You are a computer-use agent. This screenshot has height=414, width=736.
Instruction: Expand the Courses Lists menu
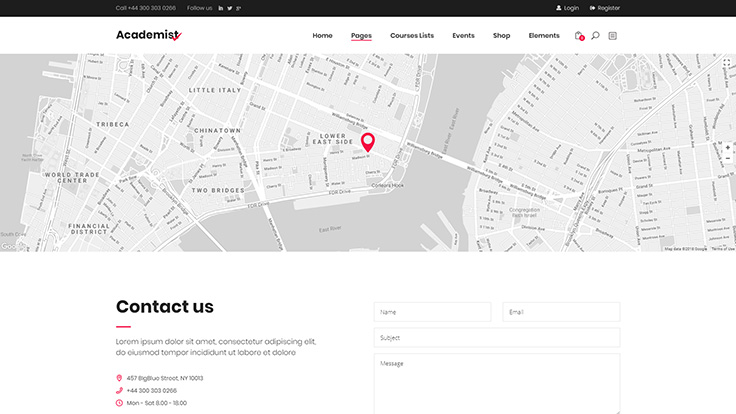[x=412, y=36]
